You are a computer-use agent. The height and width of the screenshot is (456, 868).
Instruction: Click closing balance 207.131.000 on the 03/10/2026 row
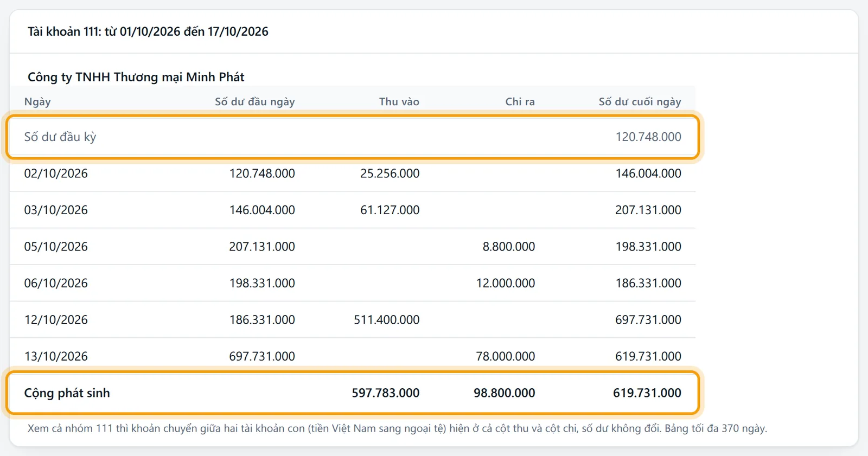coord(648,210)
